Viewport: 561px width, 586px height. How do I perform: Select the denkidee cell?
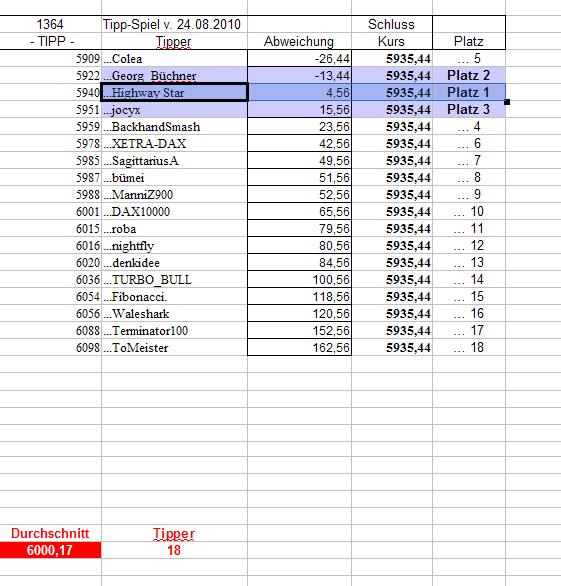[174, 262]
